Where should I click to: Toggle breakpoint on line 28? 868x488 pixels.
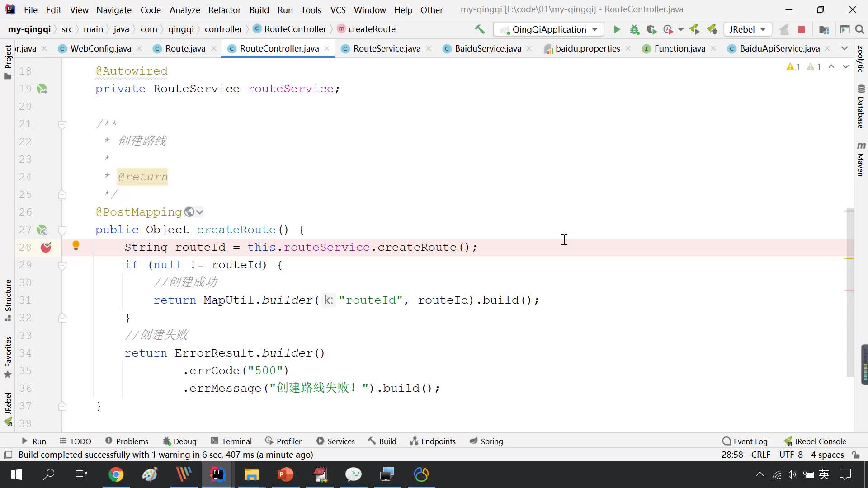coord(46,247)
